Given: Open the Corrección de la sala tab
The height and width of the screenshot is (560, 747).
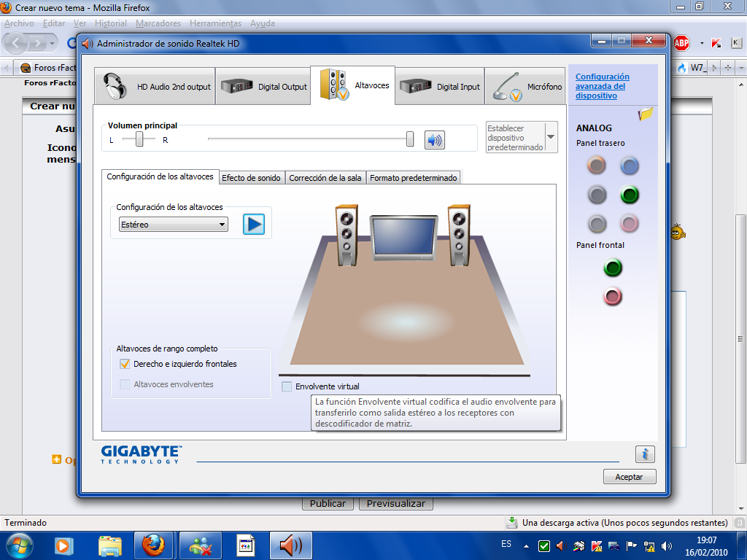Looking at the screenshot, I should pos(325,178).
